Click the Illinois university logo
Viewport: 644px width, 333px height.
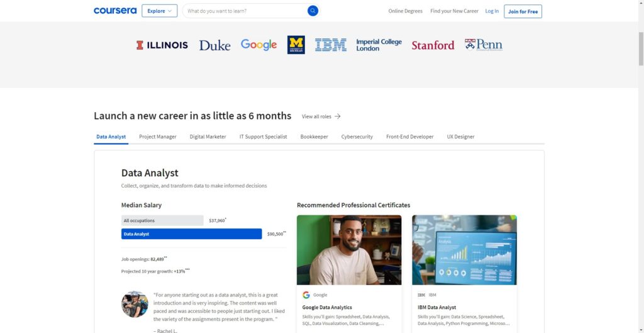coord(162,45)
